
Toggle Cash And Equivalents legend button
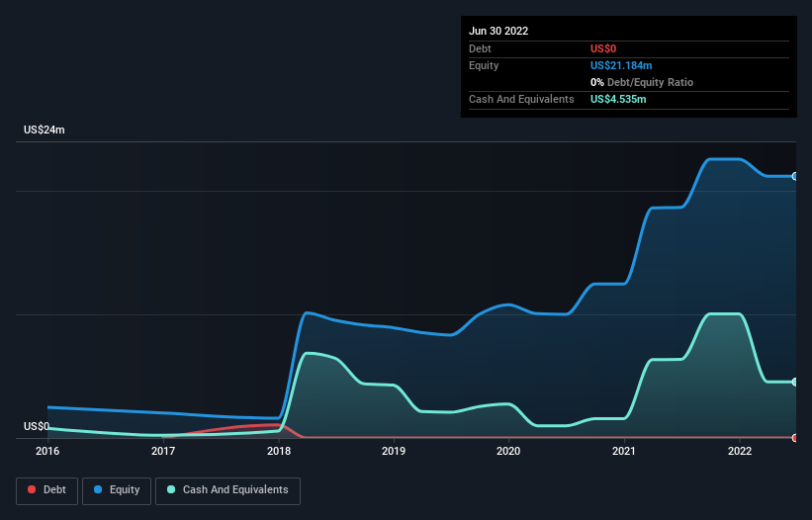pyautogui.click(x=227, y=490)
